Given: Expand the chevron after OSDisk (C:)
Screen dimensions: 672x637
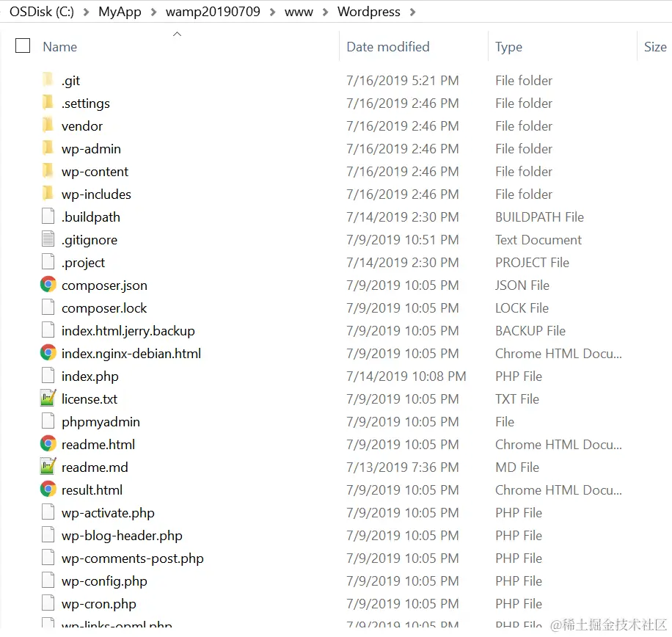Looking at the screenshot, I should click(x=86, y=12).
